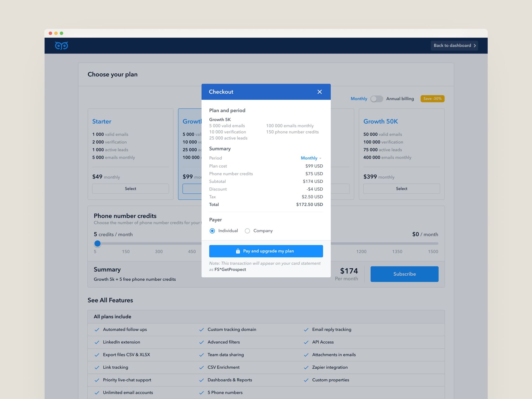Close the Checkout dialog with X

tap(319, 92)
